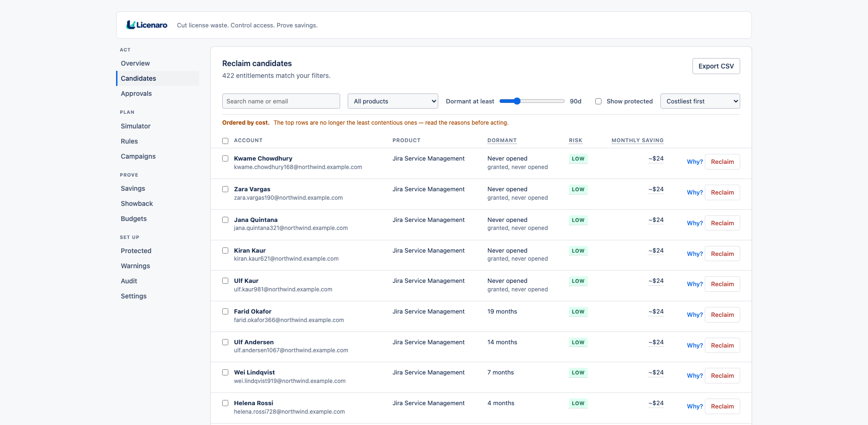Screen dimensions: 868x425
Task: Click Why? for Kwame Chowdhury
Action: tap(694, 161)
